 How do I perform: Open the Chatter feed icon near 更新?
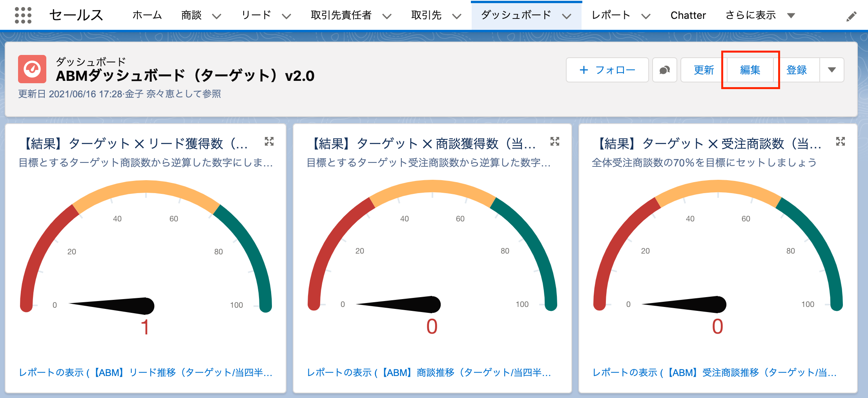664,70
